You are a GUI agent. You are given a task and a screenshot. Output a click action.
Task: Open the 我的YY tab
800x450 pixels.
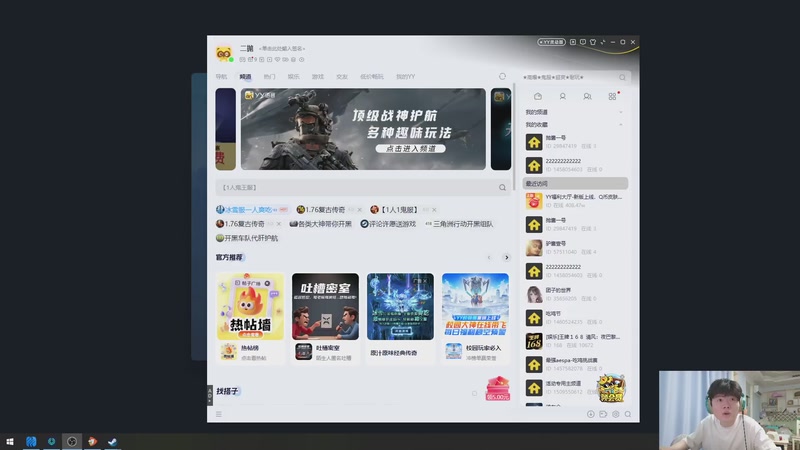point(406,77)
